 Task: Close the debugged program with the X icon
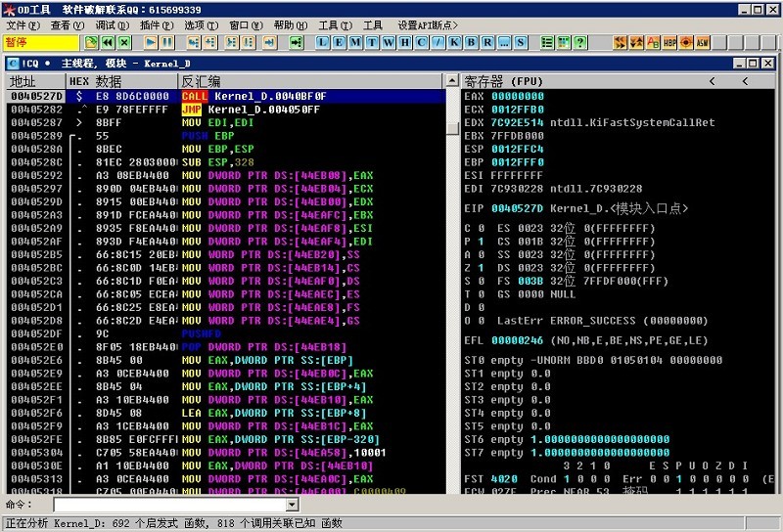tap(124, 42)
